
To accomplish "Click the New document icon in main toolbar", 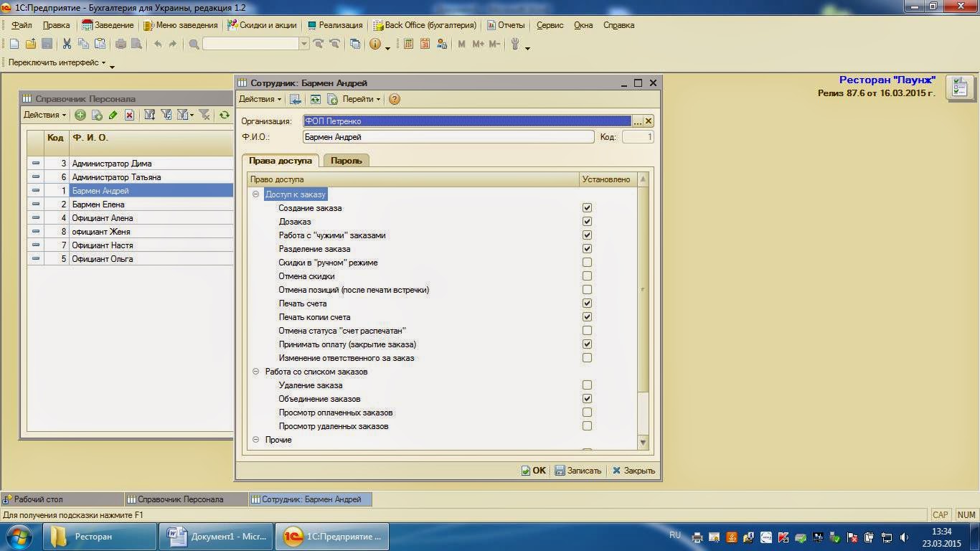I will [14, 44].
